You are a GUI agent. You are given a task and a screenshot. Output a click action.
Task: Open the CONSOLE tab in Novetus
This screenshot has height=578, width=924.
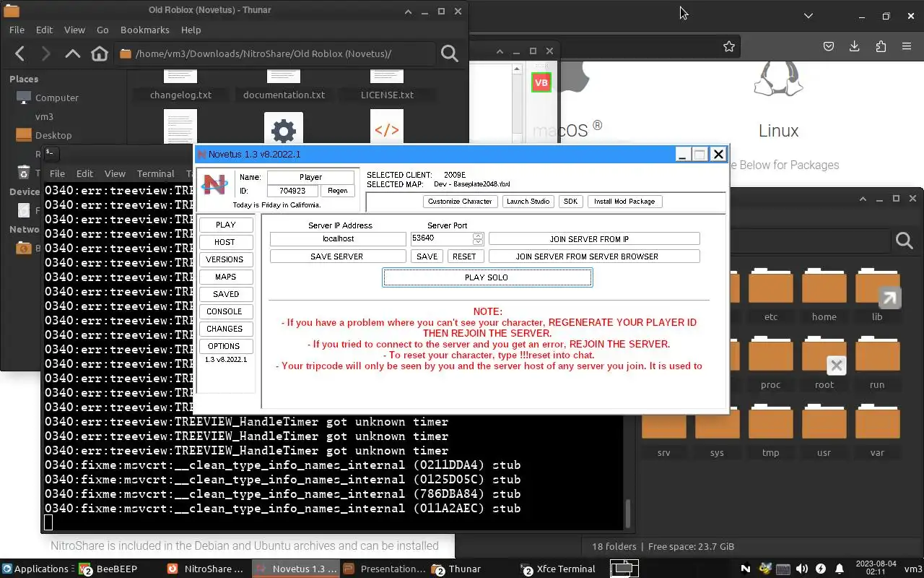tap(225, 311)
